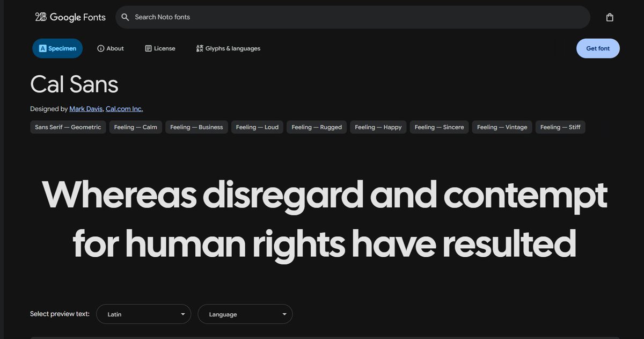
Task: Select the Feeling — Rugged tag
Action: click(317, 127)
